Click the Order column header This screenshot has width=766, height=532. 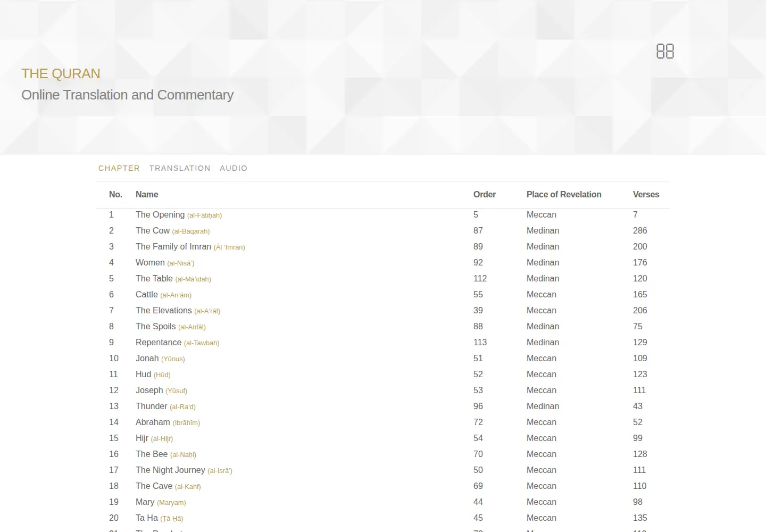point(485,195)
